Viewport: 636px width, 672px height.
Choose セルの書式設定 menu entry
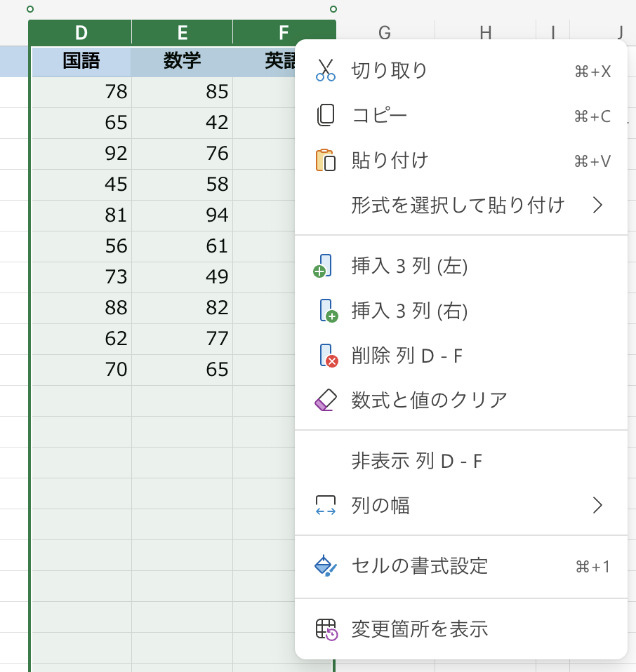[x=419, y=565]
